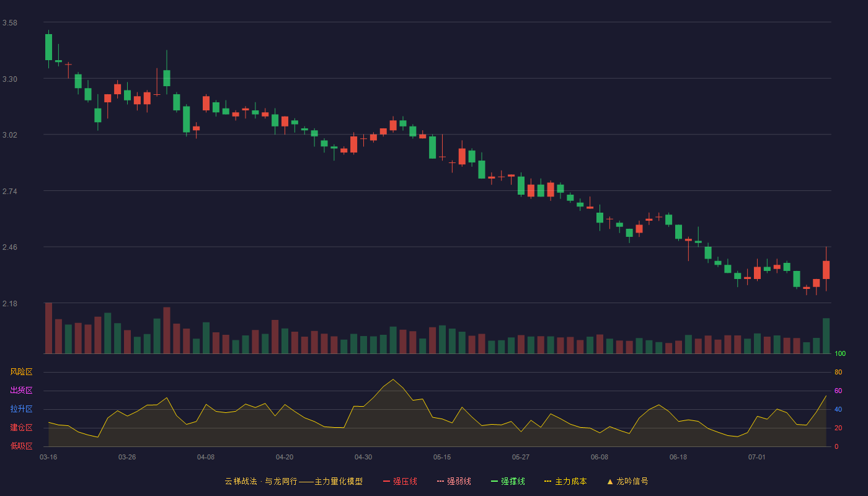
Task: Select the 出货区 zone label
Action: 21,391
